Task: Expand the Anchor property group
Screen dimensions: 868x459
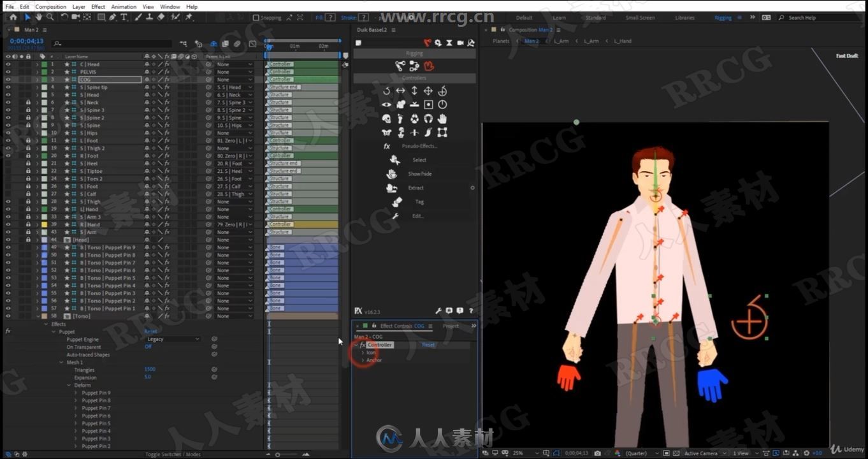Action: 363,360
